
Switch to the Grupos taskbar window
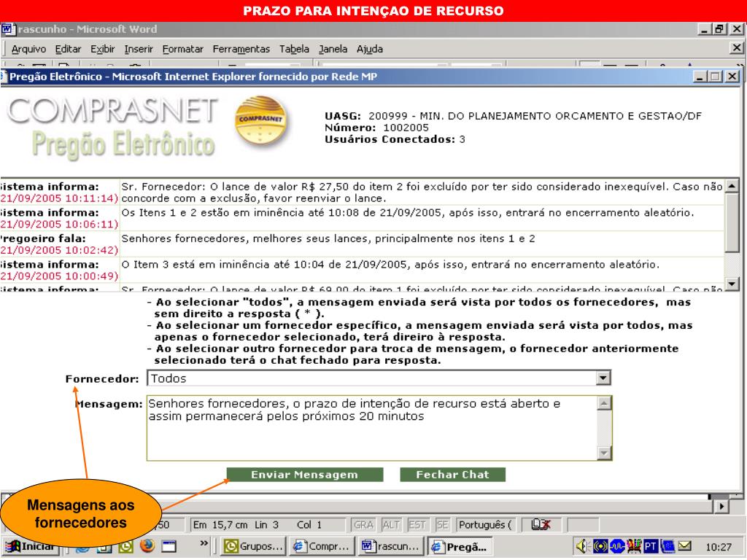coord(254,546)
